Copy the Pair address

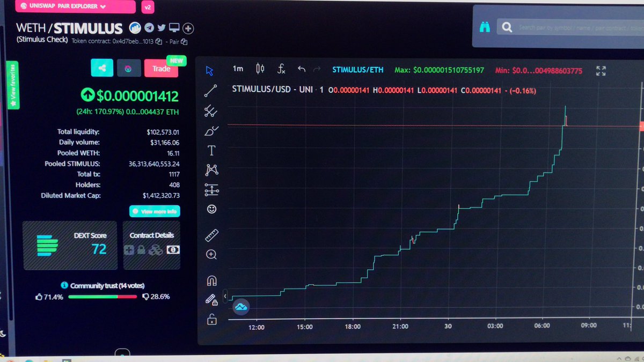[185, 41]
